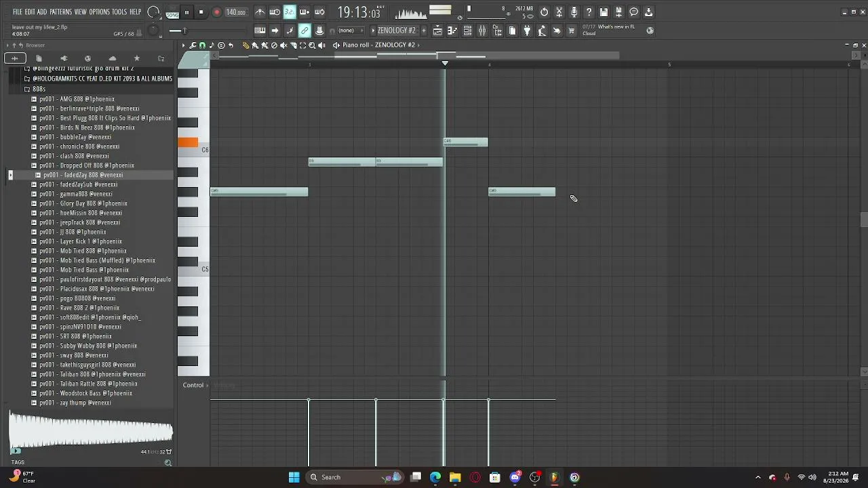Select the piano roll Paint brush tool
The image size is (868, 488).
coord(255,45)
